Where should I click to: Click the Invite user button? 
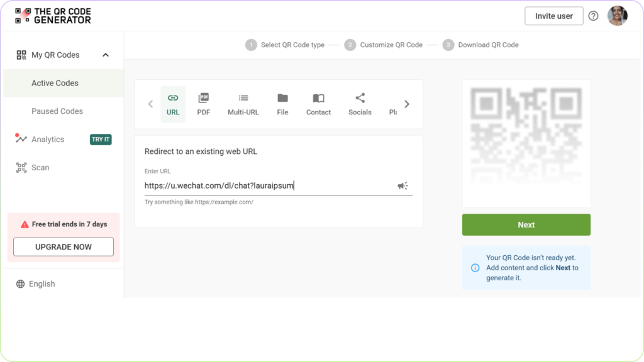tap(553, 16)
